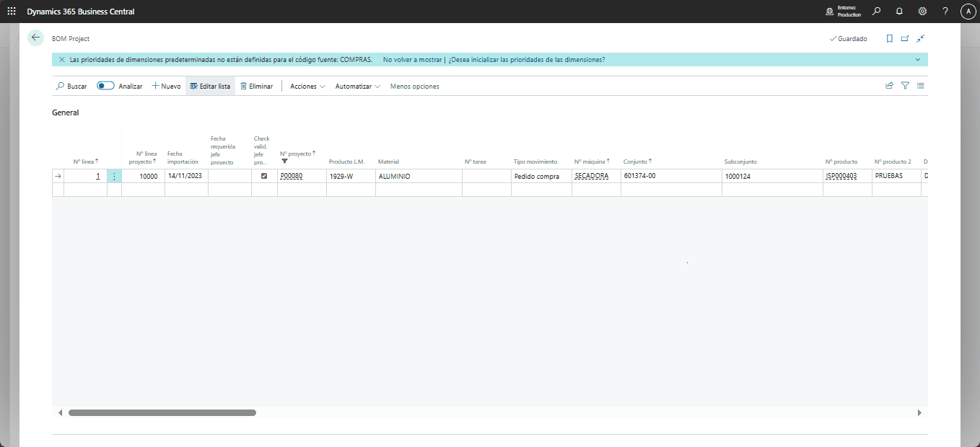Screen dimensions: 980x447
Task: Open the user account avatar A
Action: click(x=968, y=12)
